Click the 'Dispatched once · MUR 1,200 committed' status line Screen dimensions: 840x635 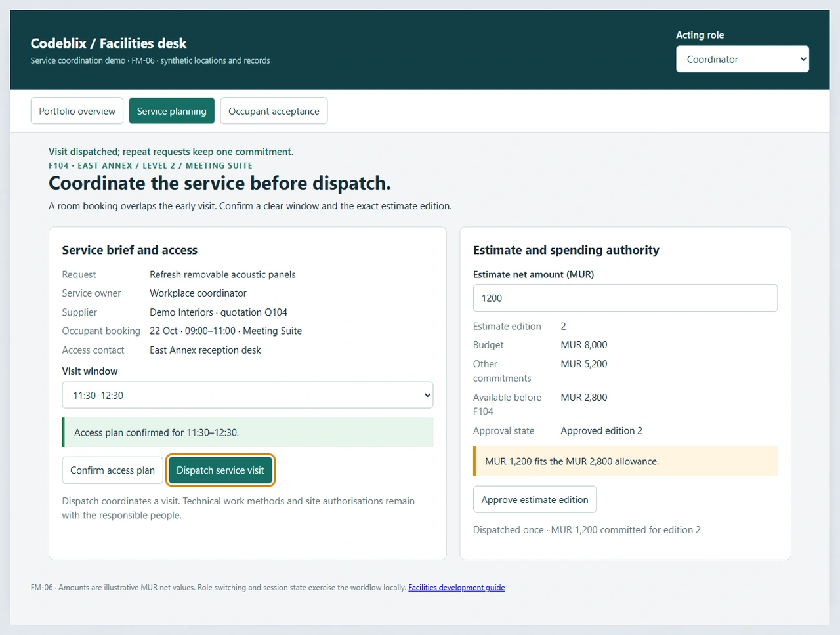click(x=587, y=530)
